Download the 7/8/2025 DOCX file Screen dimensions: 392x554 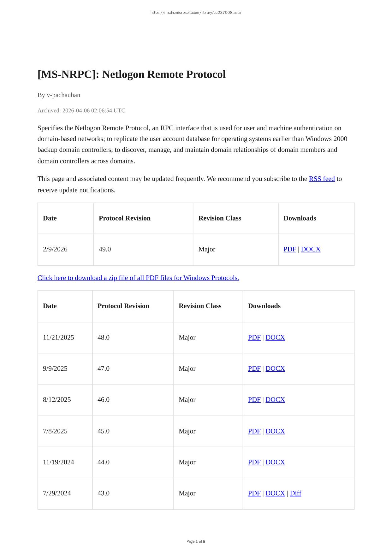click(x=275, y=431)
